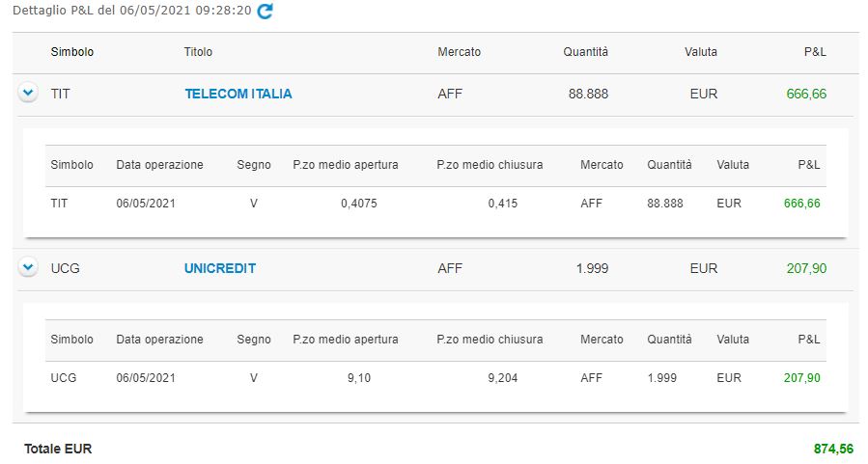Click the TIT detail row date 06/05/2021

[x=146, y=204]
